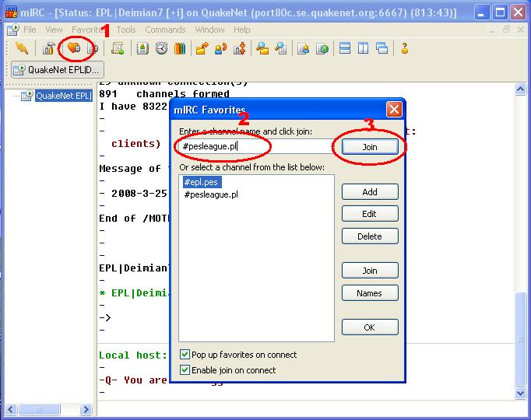Open mIRC Options hammer icon
Image resolution: width=531 pixels, height=420 pixels.
pos(48,49)
